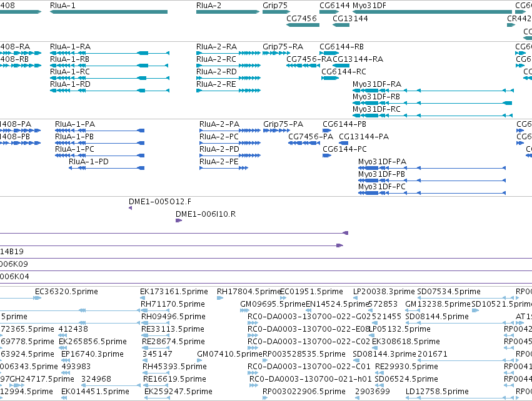Click EST RH17804.5prime

point(249,292)
